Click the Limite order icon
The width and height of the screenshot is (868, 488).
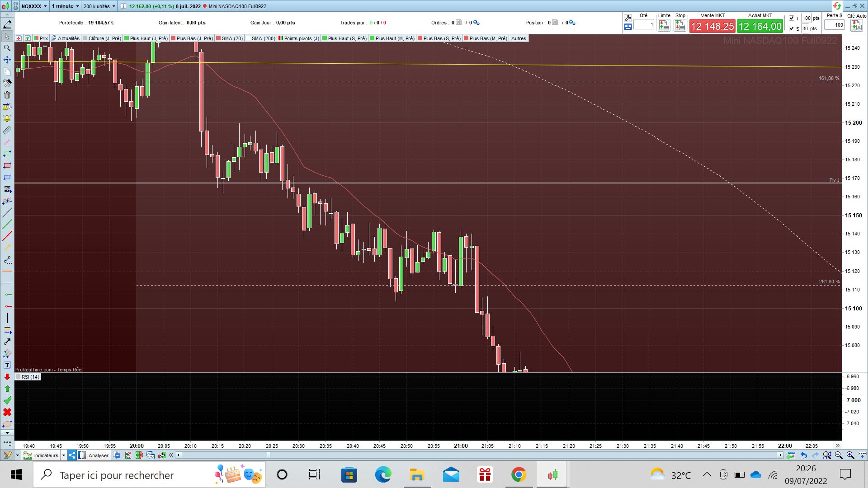point(664,26)
